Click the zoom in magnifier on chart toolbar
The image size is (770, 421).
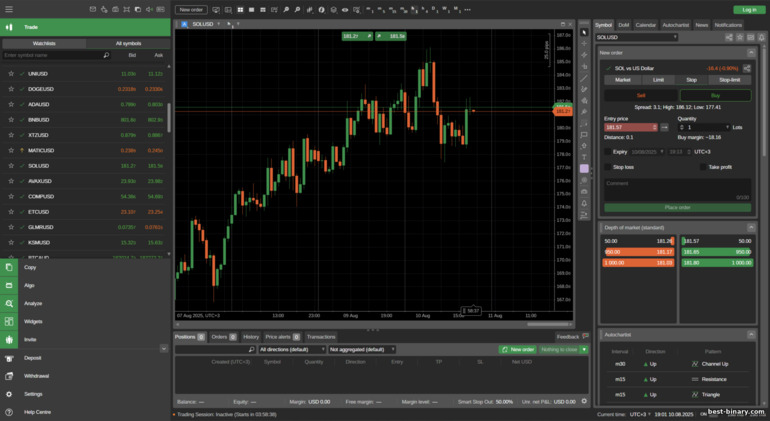tap(286, 10)
